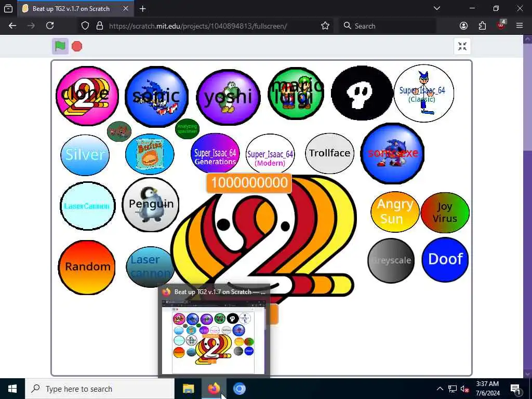Select the Joy Virus button
This screenshot has width=532, height=399.
point(445,212)
